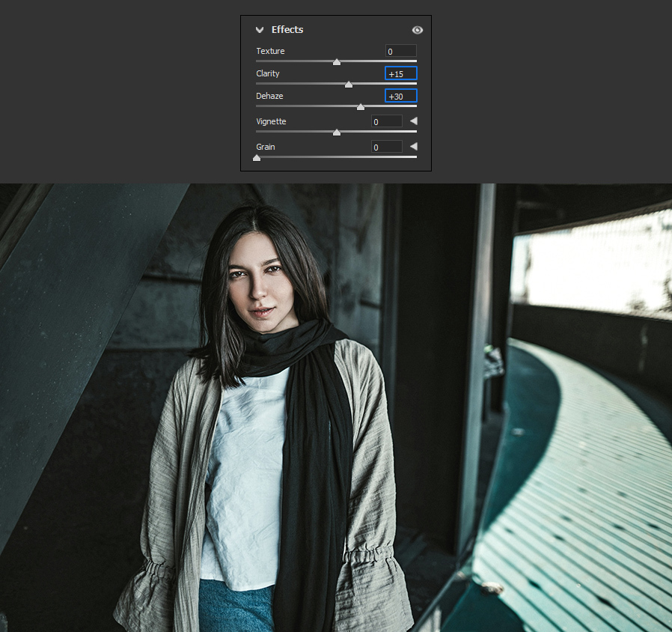Click the Texture label
Screen dimensions: 672x632
coord(270,51)
